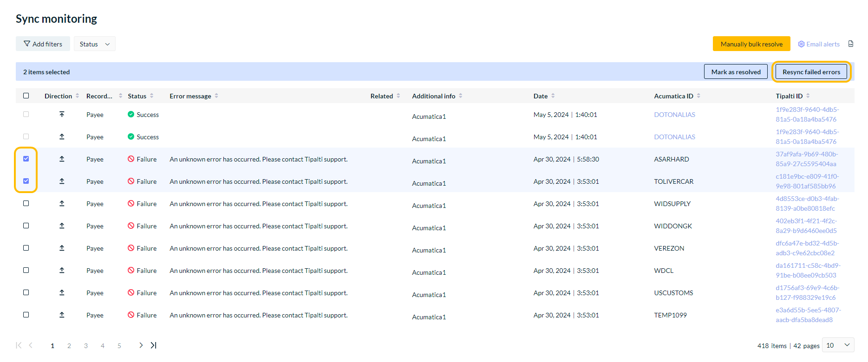Go to next page using chevron

tap(141, 345)
